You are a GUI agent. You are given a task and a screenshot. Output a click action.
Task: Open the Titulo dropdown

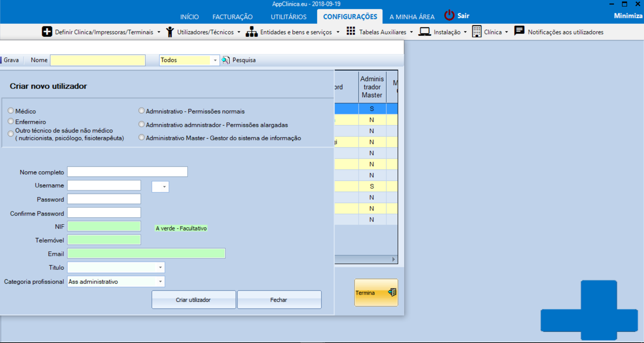160,267
